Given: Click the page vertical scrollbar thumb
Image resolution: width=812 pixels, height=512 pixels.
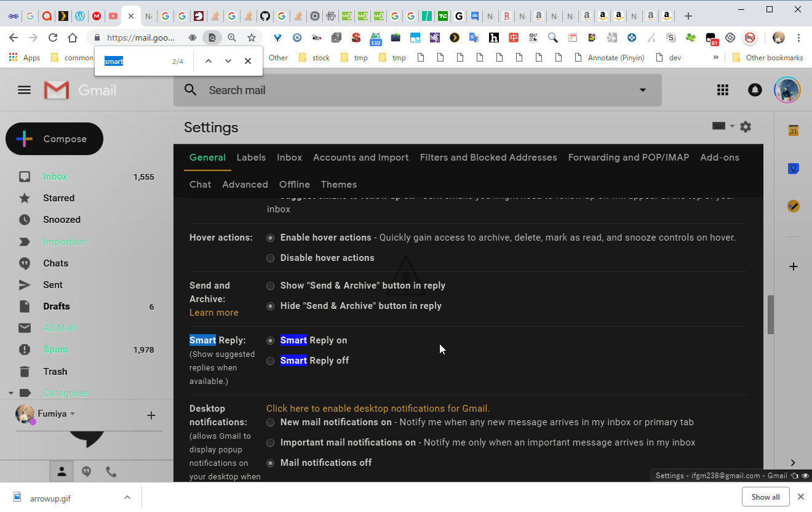Looking at the screenshot, I should click(770, 314).
